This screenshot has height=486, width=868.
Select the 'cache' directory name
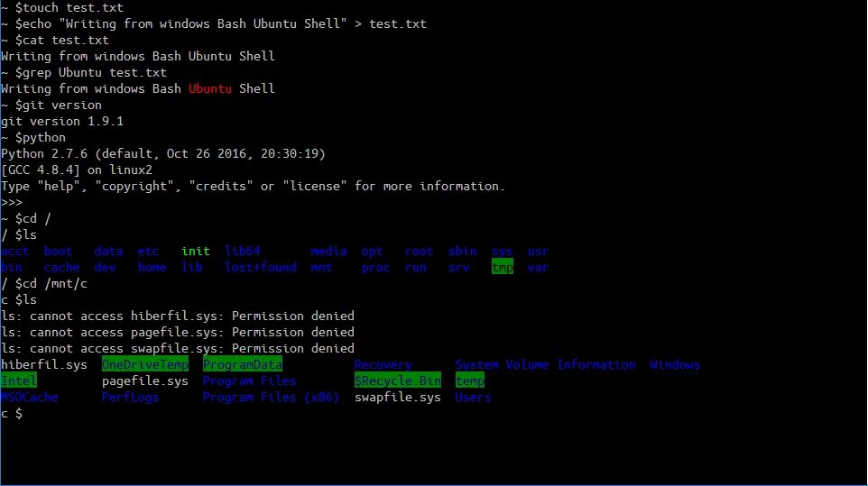(62, 267)
